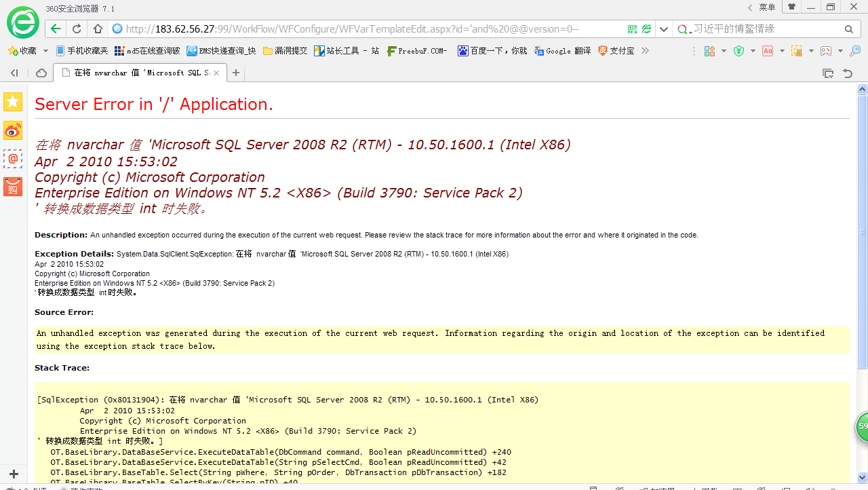Open the yellow star favorites sidebar icon
Screen dimensions: 868x490
click(13, 102)
